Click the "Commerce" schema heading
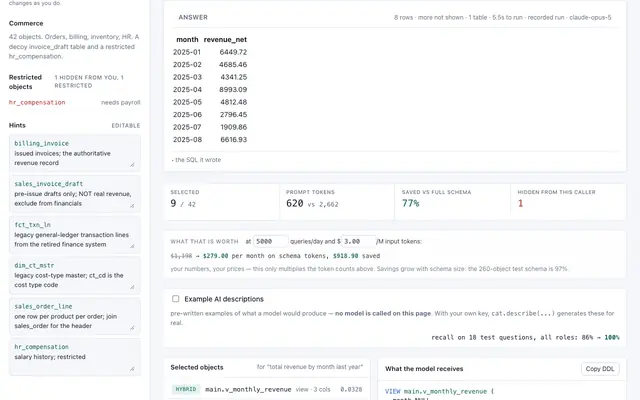640x400 pixels. coord(26,23)
